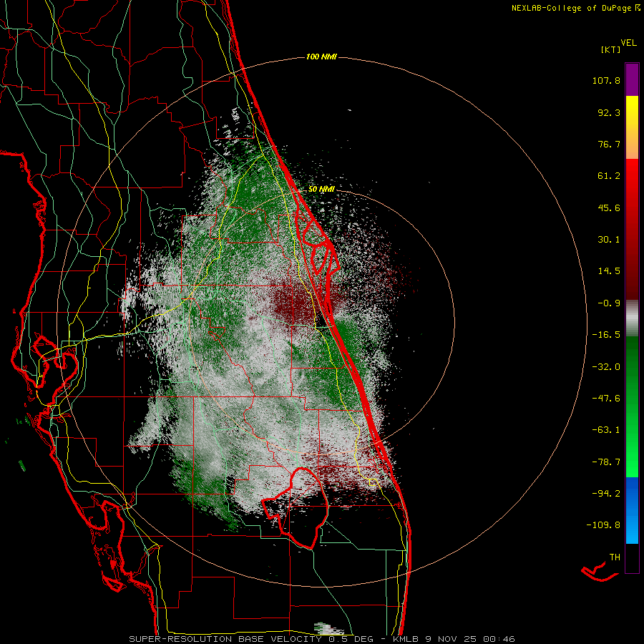Click the 100 NMI range ring label

point(321,57)
